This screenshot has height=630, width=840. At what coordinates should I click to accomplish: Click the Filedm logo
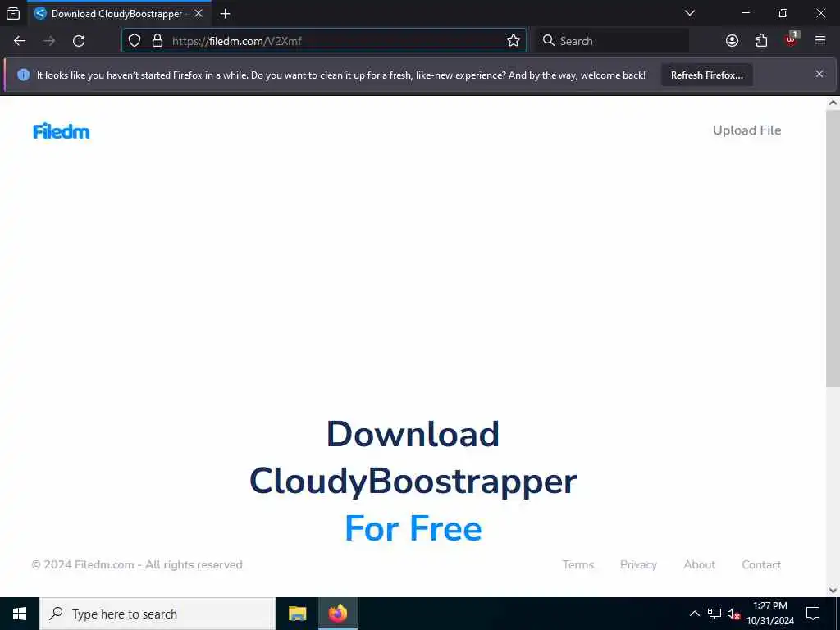[x=61, y=131]
